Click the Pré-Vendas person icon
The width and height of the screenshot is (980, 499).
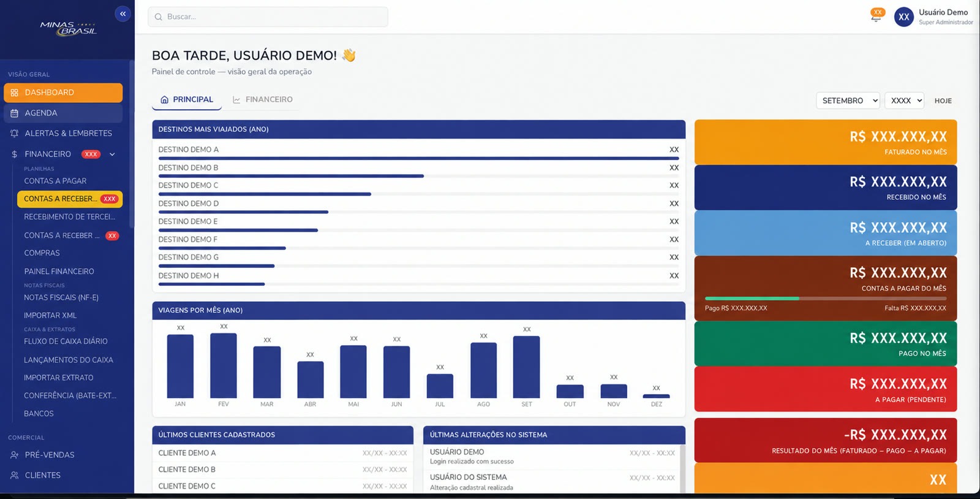pyautogui.click(x=14, y=455)
